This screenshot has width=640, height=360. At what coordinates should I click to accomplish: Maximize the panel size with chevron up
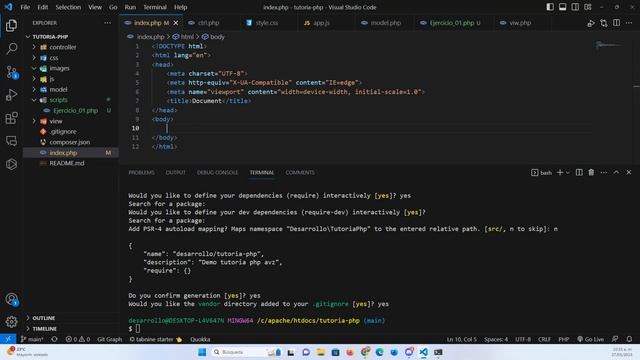point(616,172)
